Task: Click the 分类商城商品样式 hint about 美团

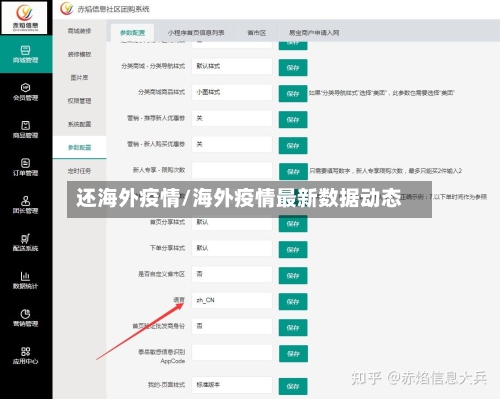Action: pyautogui.click(x=382, y=93)
